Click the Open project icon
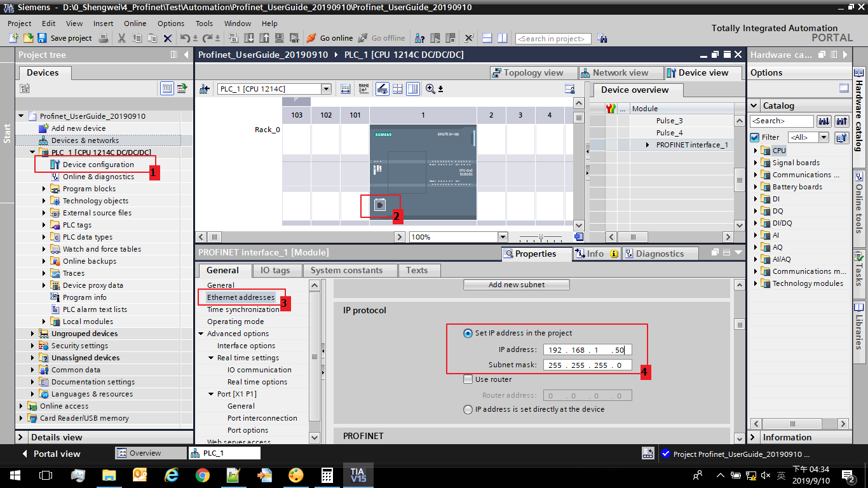The width and height of the screenshot is (868, 488). point(27,38)
